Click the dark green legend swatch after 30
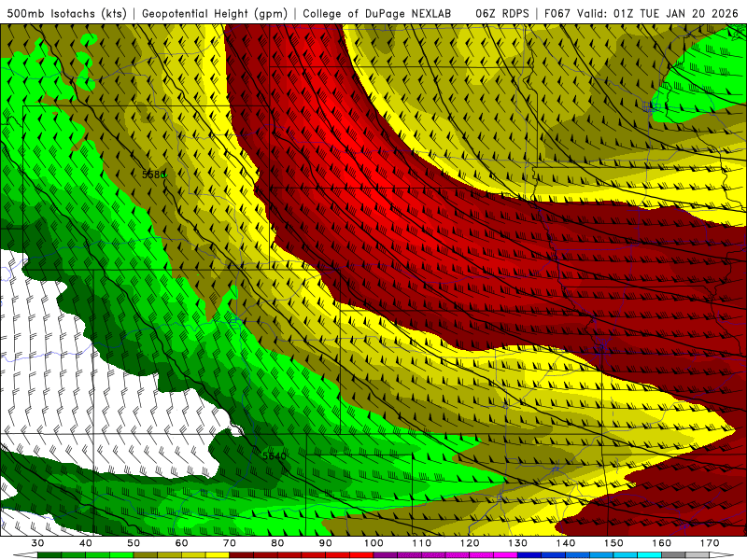Viewport: 747px width, 560px height. [49, 555]
